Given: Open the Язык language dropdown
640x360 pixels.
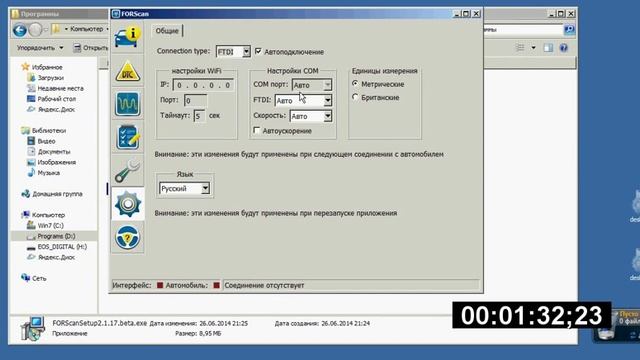Looking at the screenshot, I should pyautogui.click(x=205, y=188).
